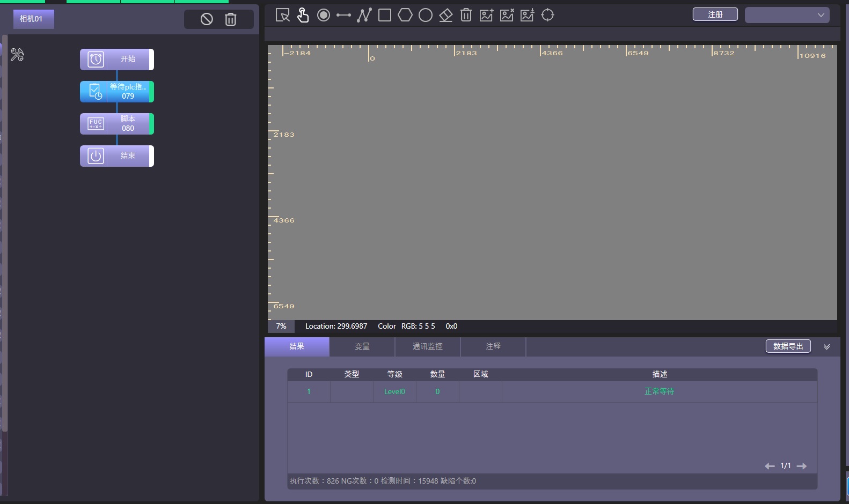This screenshot has height=504, width=849.
Task: Click the remove image icon
Action: tap(507, 15)
